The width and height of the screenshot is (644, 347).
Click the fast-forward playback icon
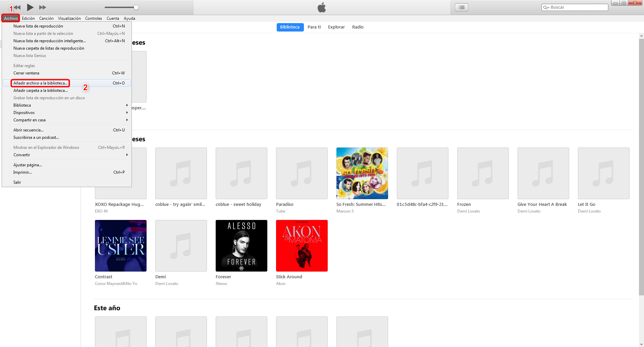click(x=43, y=7)
